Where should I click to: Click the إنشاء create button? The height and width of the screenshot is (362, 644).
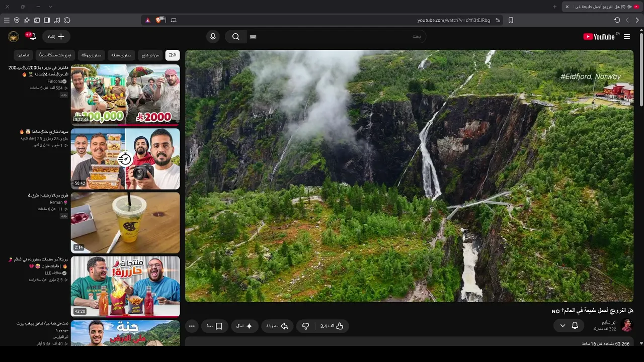[56, 37]
